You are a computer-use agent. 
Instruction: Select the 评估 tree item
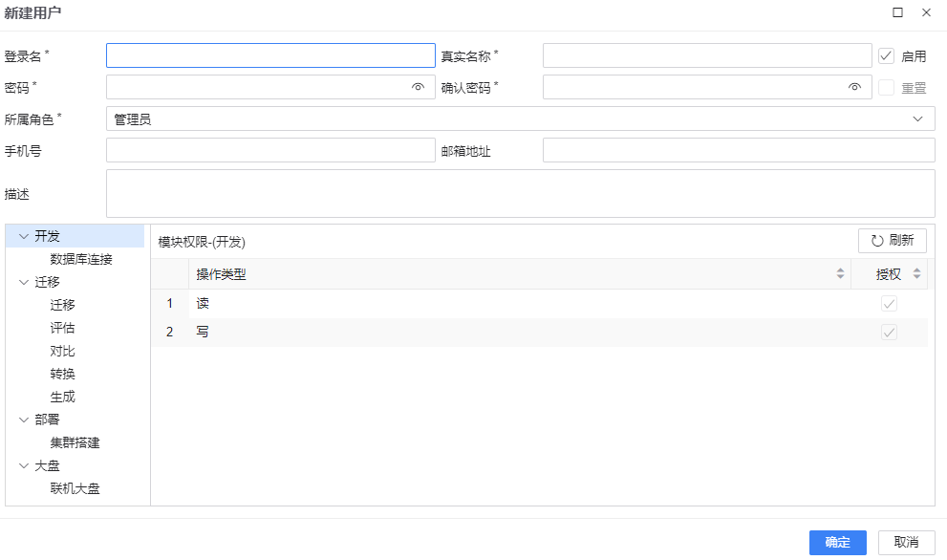[x=62, y=328]
